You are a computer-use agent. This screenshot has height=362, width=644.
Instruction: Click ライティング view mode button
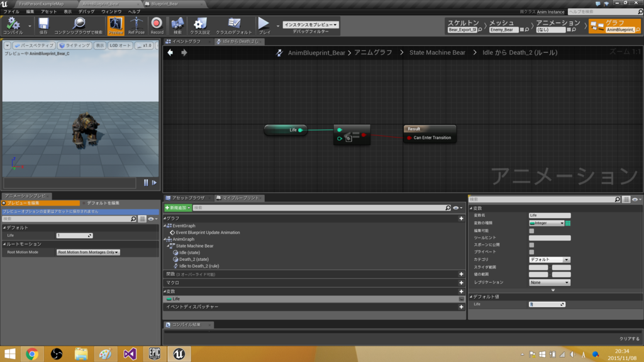(x=75, y=45)
